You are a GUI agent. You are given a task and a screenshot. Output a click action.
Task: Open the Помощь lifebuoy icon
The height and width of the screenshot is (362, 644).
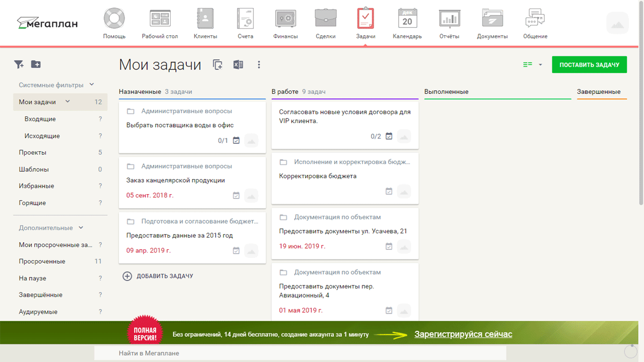[114, 19]
